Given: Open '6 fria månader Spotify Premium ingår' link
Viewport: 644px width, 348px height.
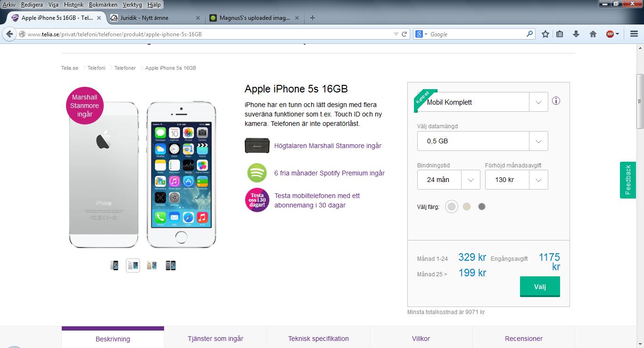Looking at the screenshot, I should click(330, 173).
